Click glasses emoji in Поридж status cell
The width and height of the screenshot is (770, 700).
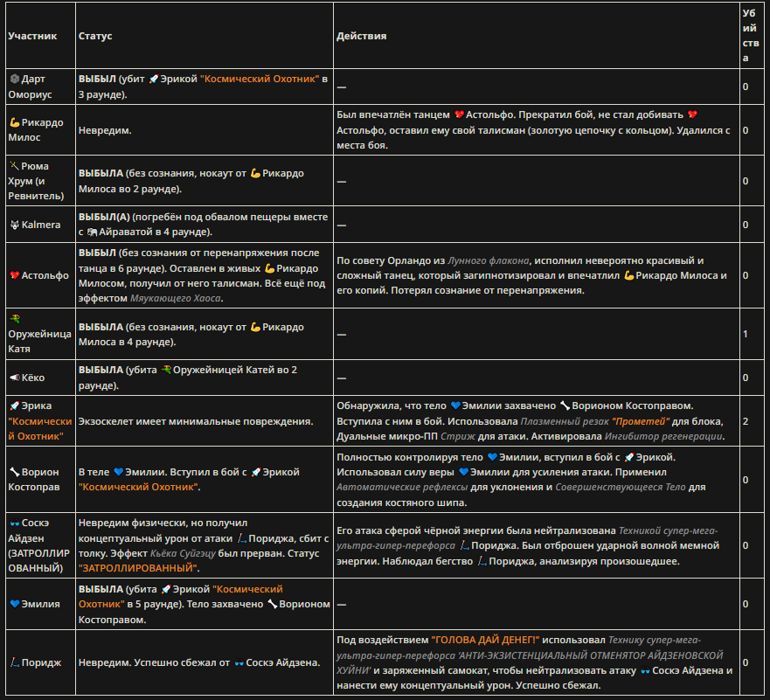click(239, 662)
